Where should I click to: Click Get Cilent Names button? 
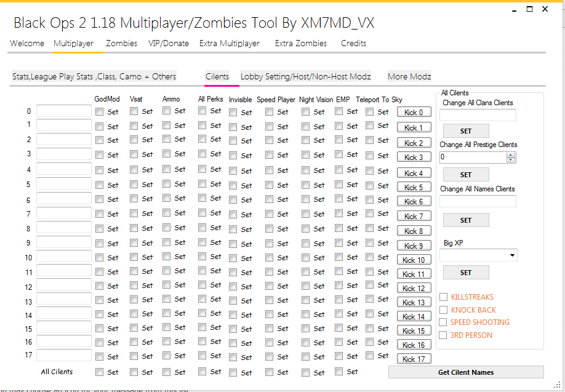tap(466, 372)
